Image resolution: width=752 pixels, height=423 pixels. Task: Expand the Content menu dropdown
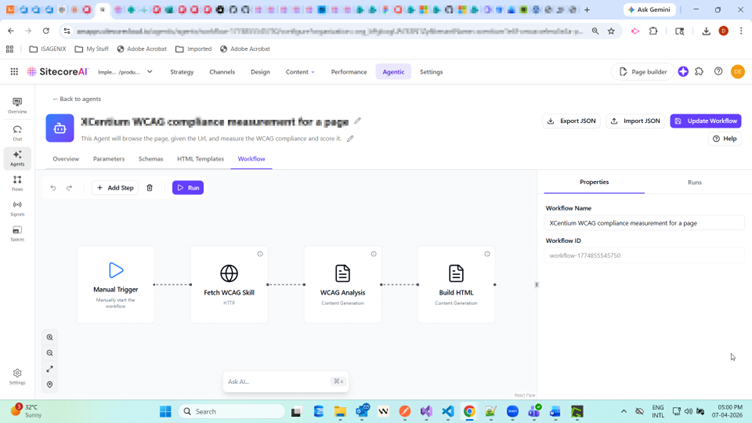[x=300, y=72]
